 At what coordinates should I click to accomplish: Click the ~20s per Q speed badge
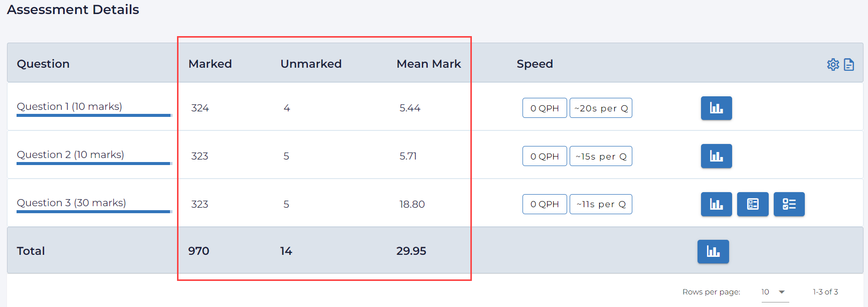point(600,107)
